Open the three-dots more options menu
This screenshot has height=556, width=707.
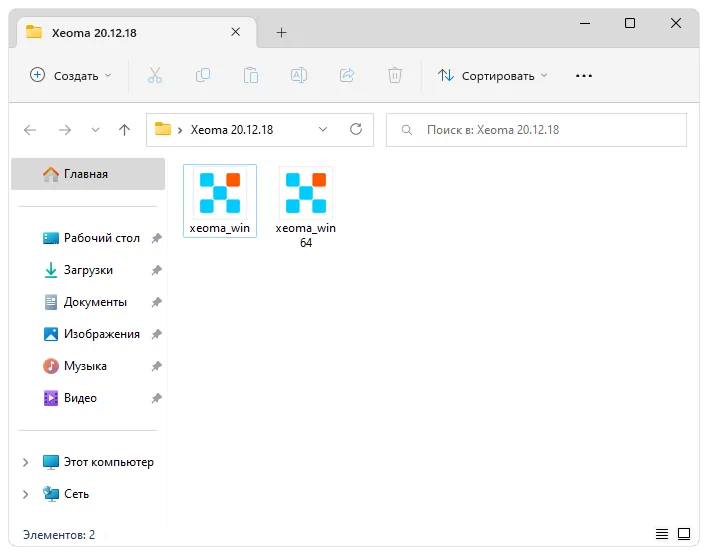pyautogui.click(x=583, y=76)
